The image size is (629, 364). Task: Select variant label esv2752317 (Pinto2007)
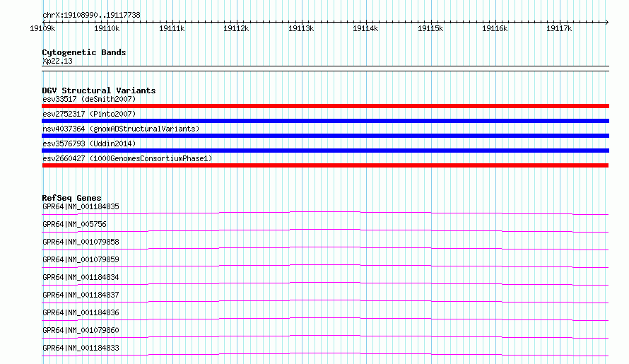click(89, 114)
